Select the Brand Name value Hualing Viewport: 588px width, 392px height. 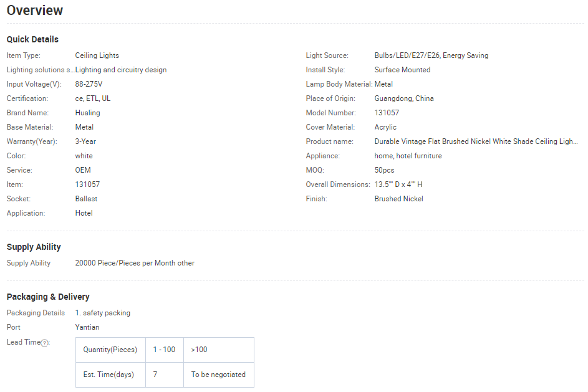(87, 113)
